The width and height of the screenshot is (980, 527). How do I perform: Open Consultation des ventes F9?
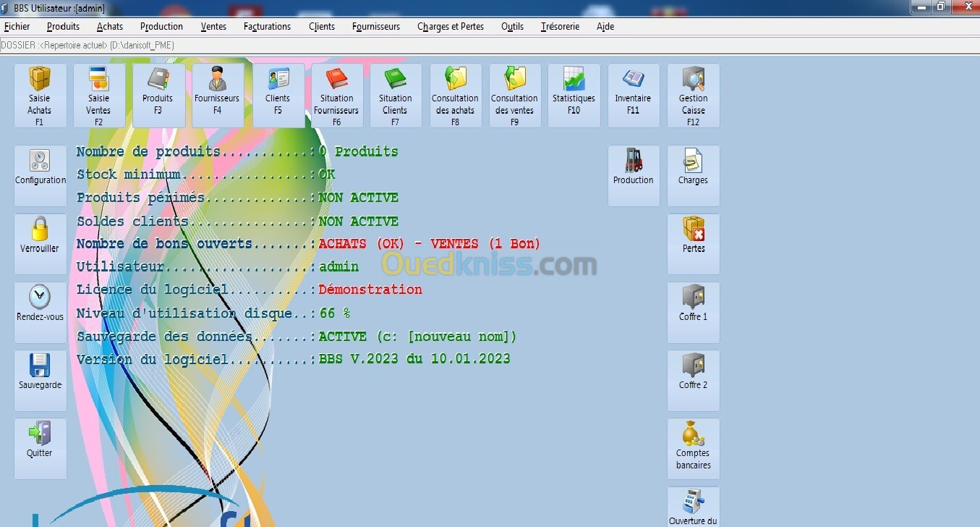click(515, 96)
